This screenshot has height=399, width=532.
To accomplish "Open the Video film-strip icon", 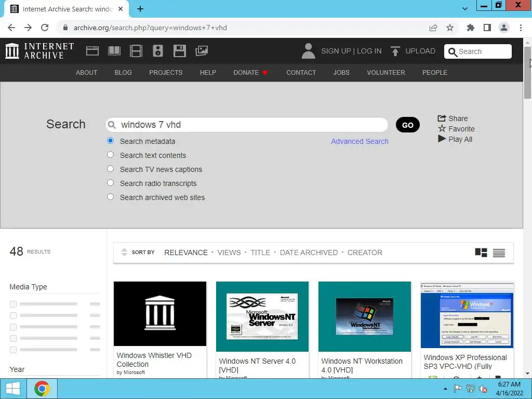I will pyautogui.click(x=136, y=51).
